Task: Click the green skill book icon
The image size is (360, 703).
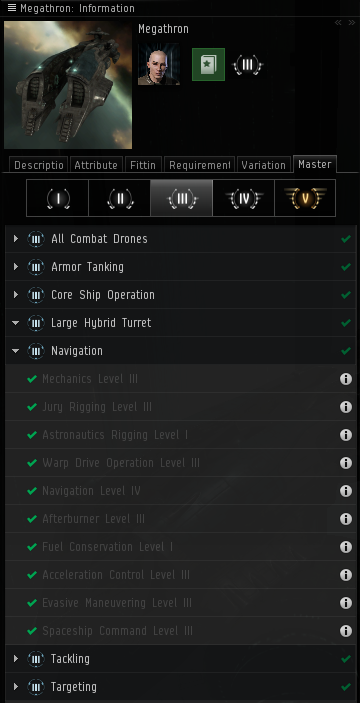Action: [x=208, y=65]
